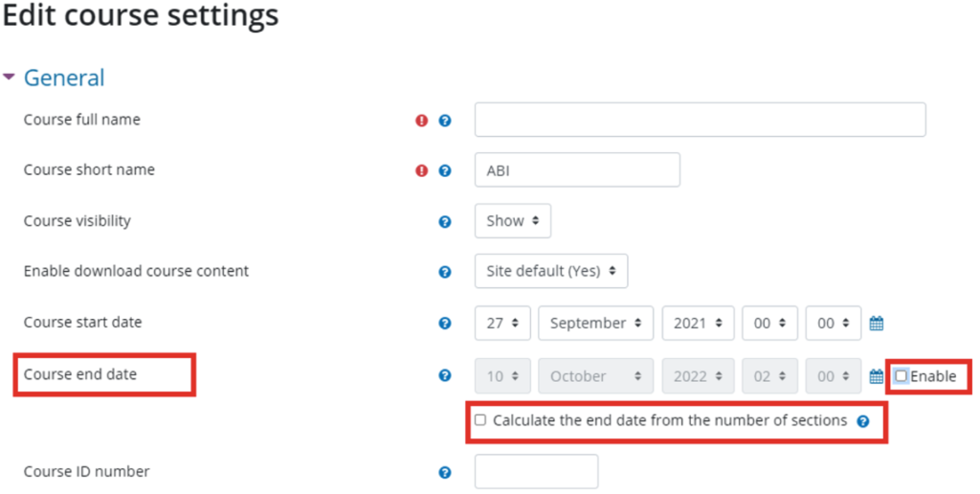Open help for Course ID number
Screen dimensions: 980x494
click(x=444, y=473)
